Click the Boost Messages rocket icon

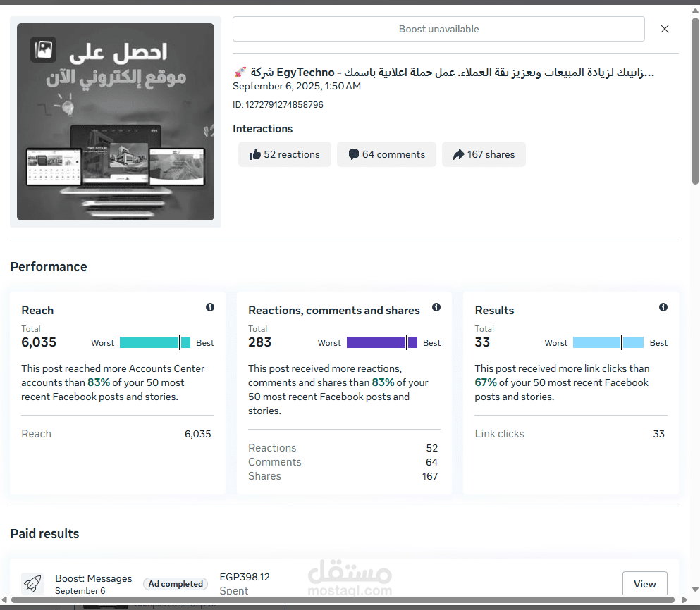(x=32, y=584)
